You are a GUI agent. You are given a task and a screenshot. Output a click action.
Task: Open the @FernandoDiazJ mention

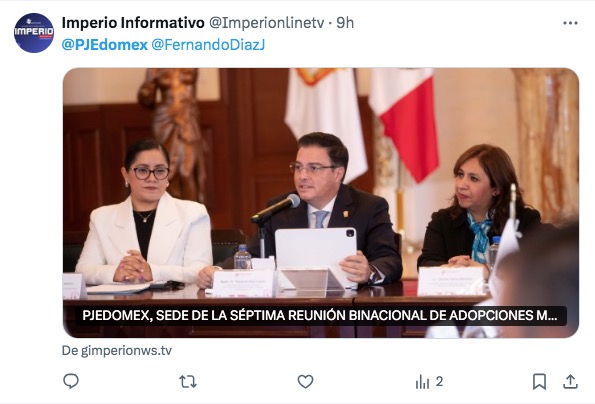pyautogui.click(x=208, y=45)
